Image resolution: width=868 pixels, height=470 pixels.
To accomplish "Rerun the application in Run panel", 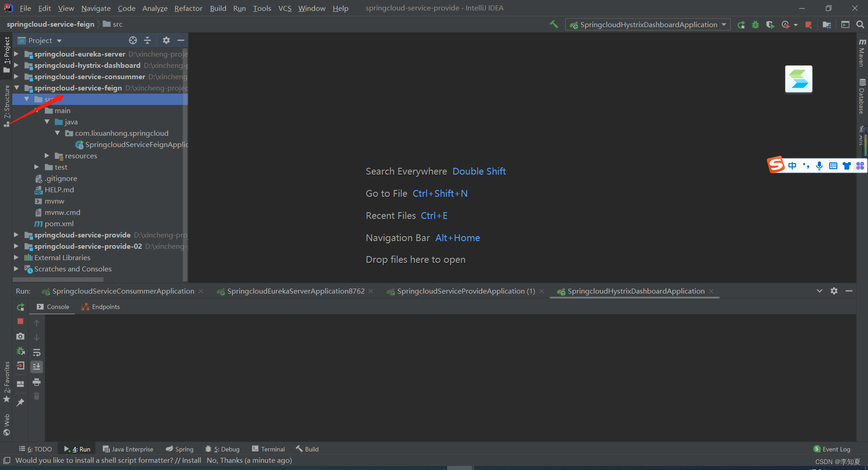I will [x=20, y=307].
